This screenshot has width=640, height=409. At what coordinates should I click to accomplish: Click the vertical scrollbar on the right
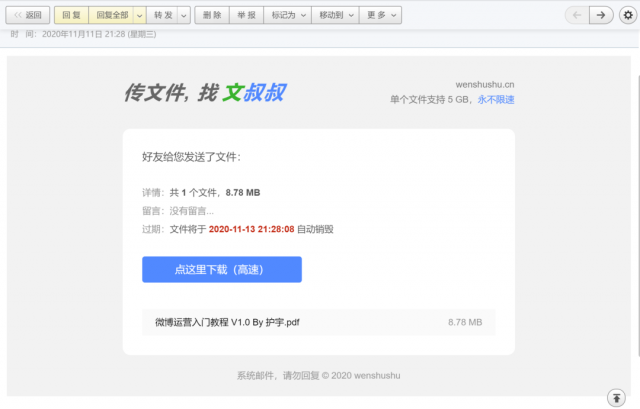pos(638,214)
